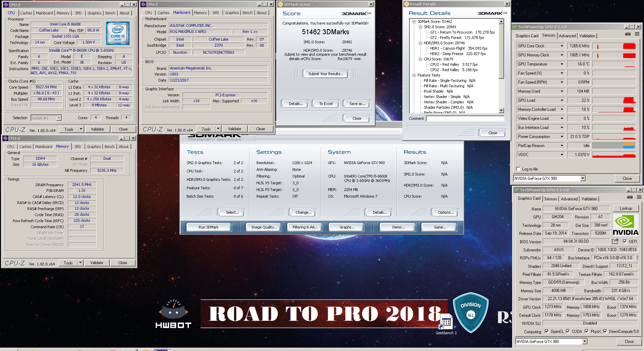The image size is (644, 351).
Task: Open Tools dropdown arrow in CPU-Z Memory window
Action: pyautogui.click(x=80, y=263)
